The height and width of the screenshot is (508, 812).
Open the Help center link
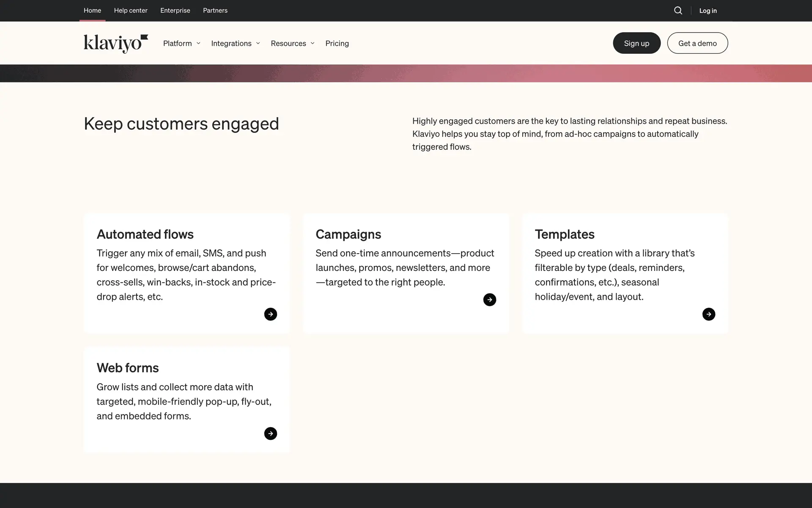pyautogui.click(x=131, y=11)
